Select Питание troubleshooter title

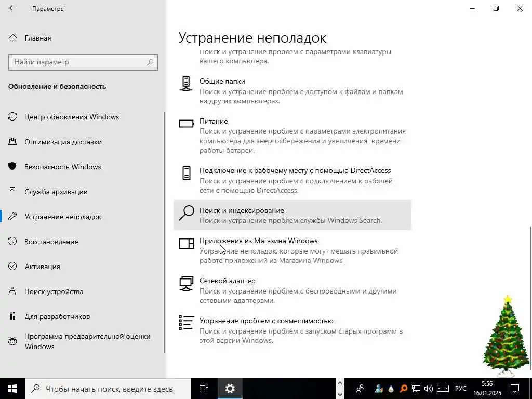[214, 121]
